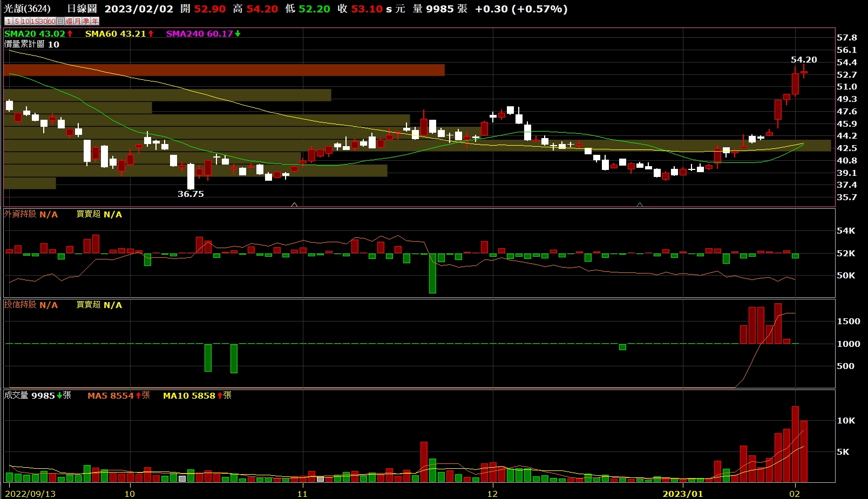Image resolution: width=868 pixels, height=499 pixels.
Task: Click the date 2023/02/02 in header
Action: tap(139, 9)
